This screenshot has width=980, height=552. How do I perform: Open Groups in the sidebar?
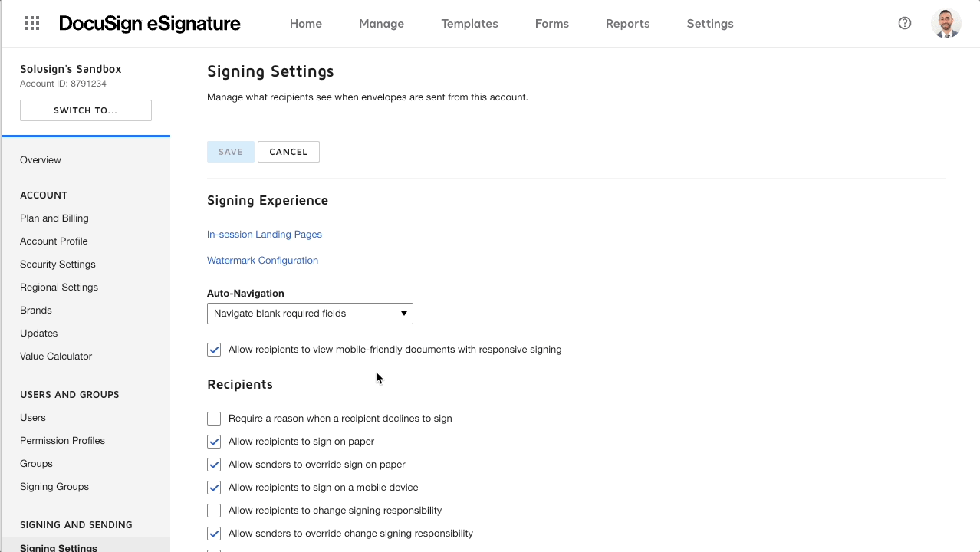tap(36, 464)
